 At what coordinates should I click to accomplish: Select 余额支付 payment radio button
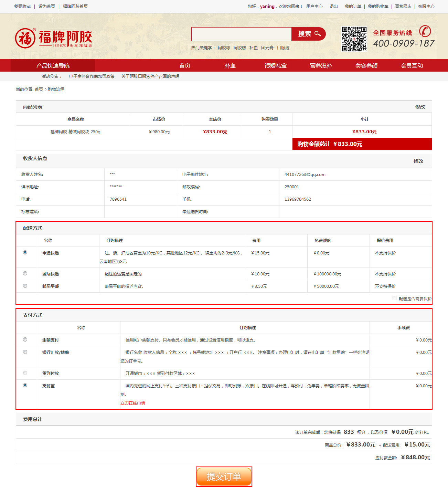tap(25, 339)
